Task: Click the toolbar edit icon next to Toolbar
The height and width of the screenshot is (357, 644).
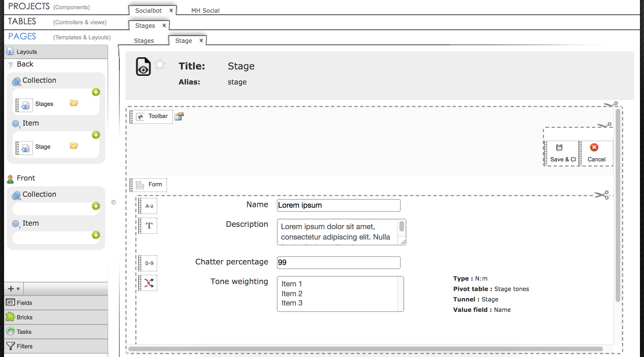Action: (179, 116)
